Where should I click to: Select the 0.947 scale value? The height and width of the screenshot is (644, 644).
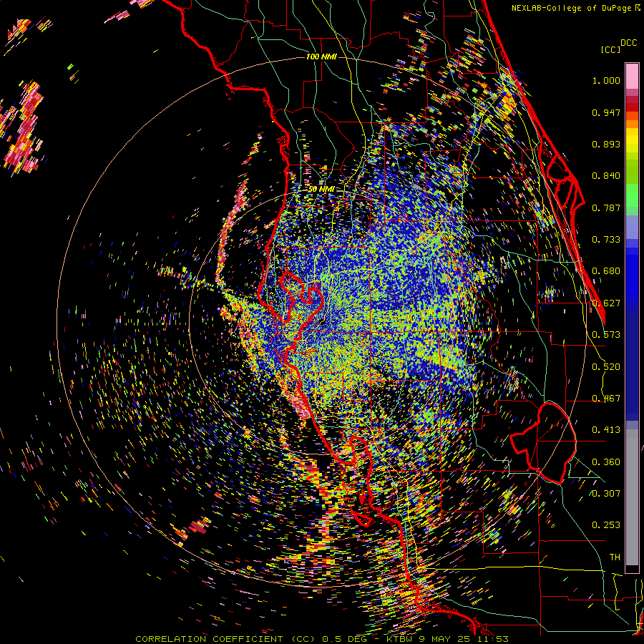(x=606, y=112)
